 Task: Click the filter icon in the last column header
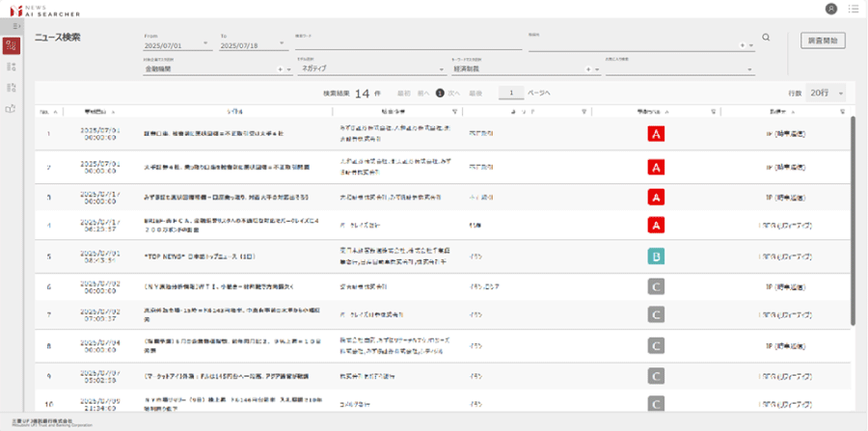842,112
